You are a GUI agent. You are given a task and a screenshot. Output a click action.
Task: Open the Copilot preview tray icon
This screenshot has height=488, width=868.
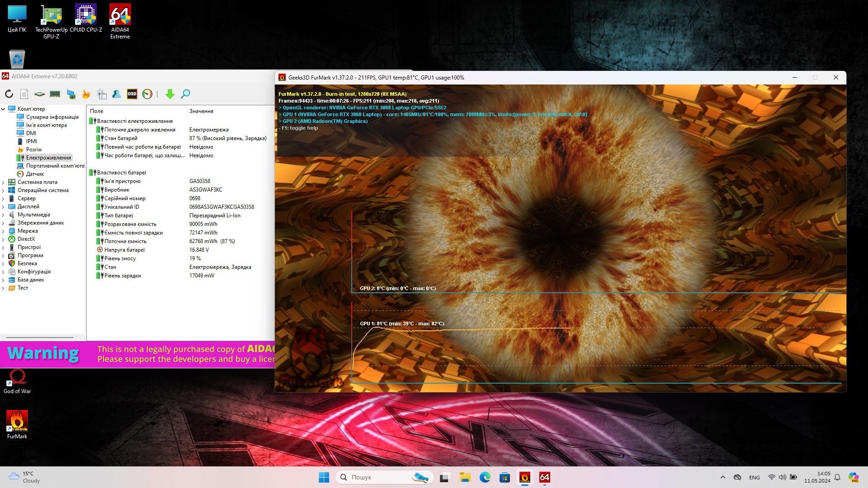click(854, 477)
